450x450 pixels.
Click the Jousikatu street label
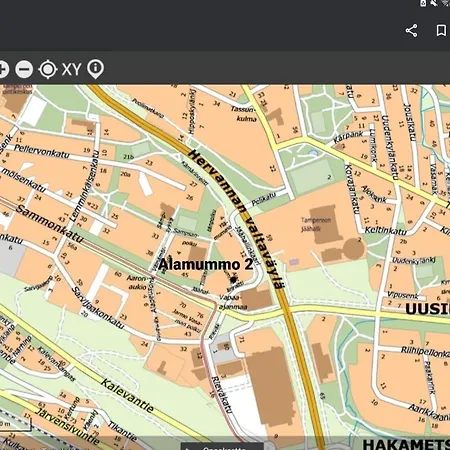[410, 122]
